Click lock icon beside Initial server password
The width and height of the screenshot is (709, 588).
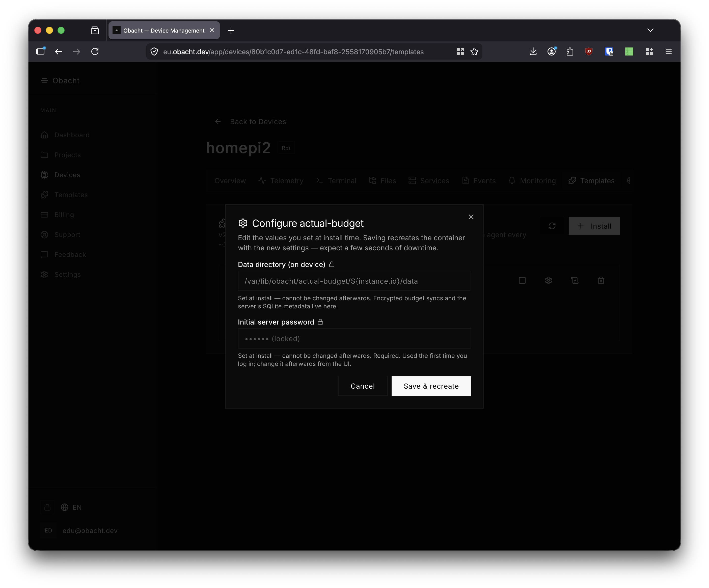point(320,322)
